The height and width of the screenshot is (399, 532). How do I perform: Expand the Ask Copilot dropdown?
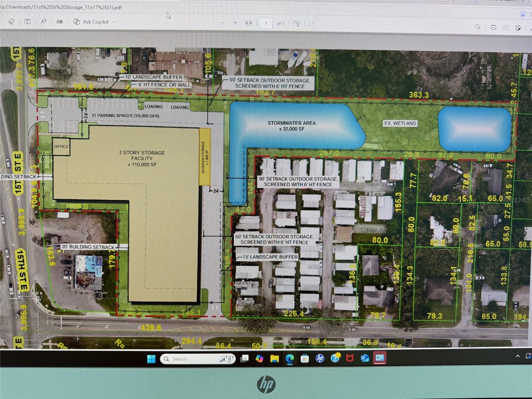(114, 22)
